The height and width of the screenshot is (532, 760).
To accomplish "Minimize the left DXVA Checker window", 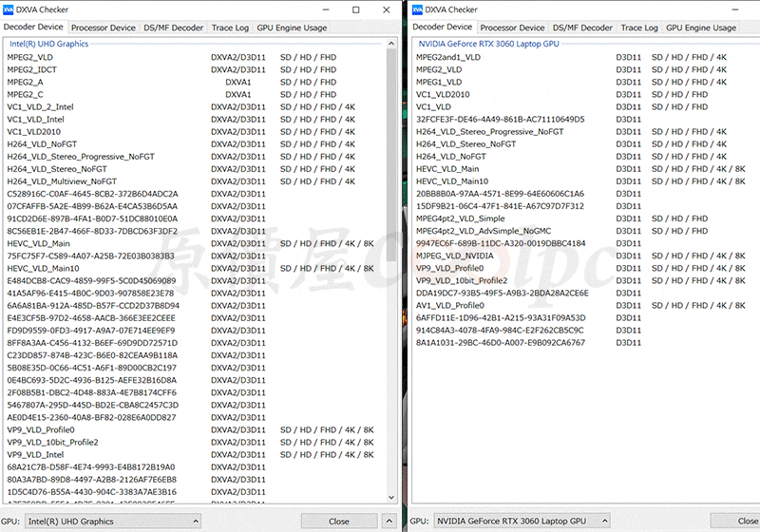I will [326, 9].
